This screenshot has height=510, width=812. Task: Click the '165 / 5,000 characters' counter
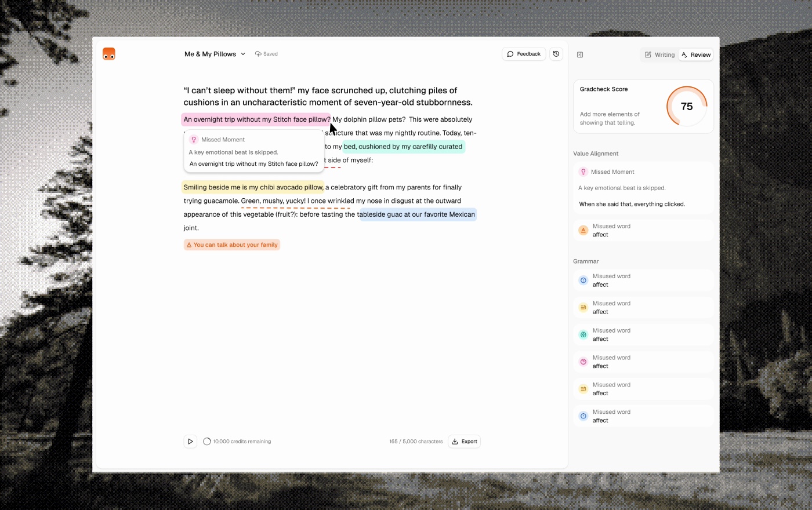click(x=416, y=442)
